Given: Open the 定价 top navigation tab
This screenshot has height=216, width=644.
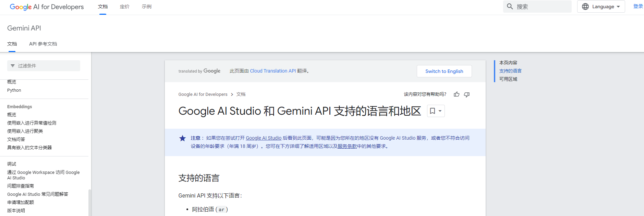Looking at the screenshot, I should tap(125, 7).
